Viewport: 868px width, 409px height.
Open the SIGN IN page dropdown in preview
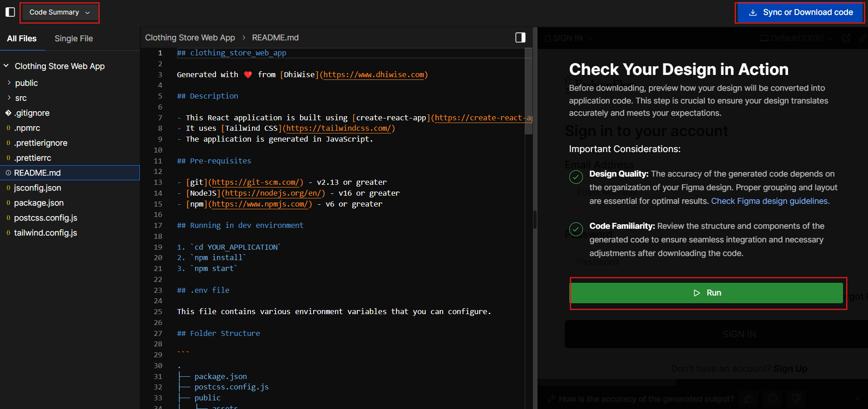569,38
